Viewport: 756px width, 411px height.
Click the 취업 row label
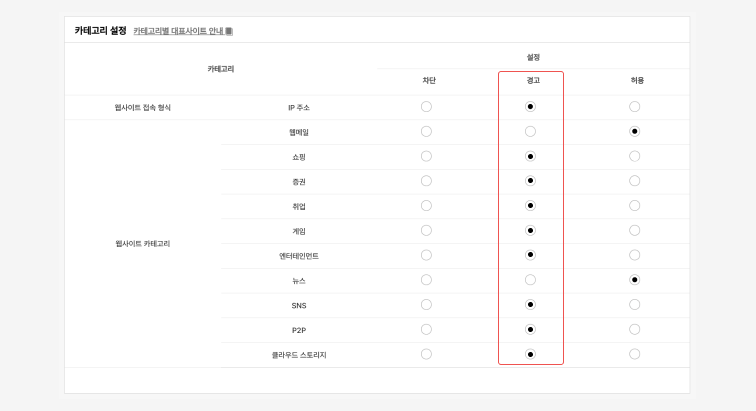pos(299,206)
